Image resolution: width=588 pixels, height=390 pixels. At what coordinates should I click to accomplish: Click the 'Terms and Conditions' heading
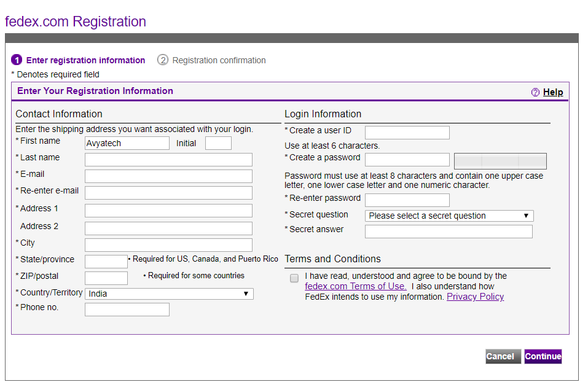[332, 259]
